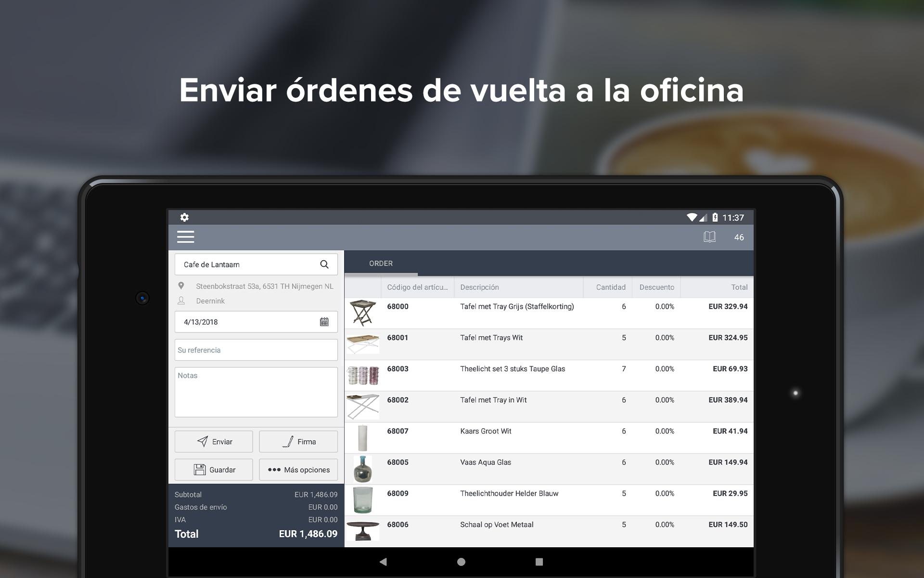Click total EUR 149.50

[728, 525]
